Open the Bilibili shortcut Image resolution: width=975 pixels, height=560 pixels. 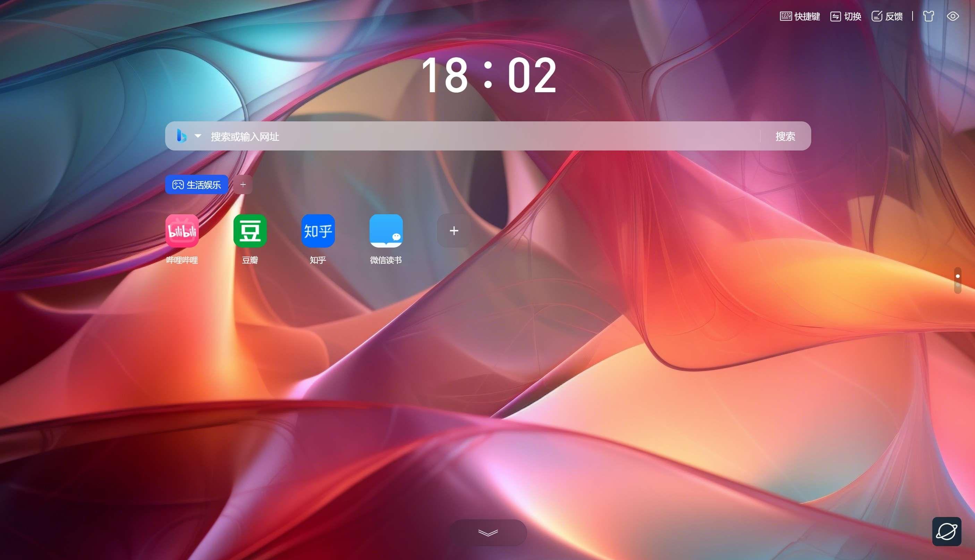(182, 231)
